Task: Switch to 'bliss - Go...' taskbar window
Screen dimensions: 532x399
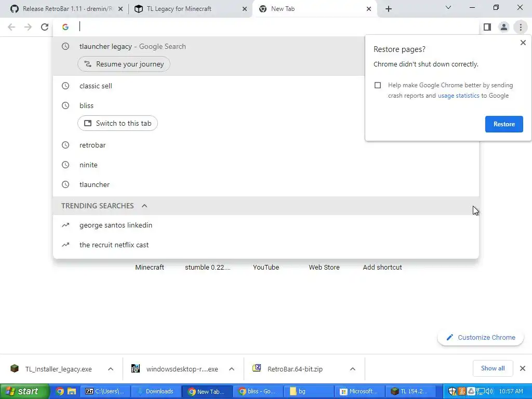Action: (x=258, y=392)
